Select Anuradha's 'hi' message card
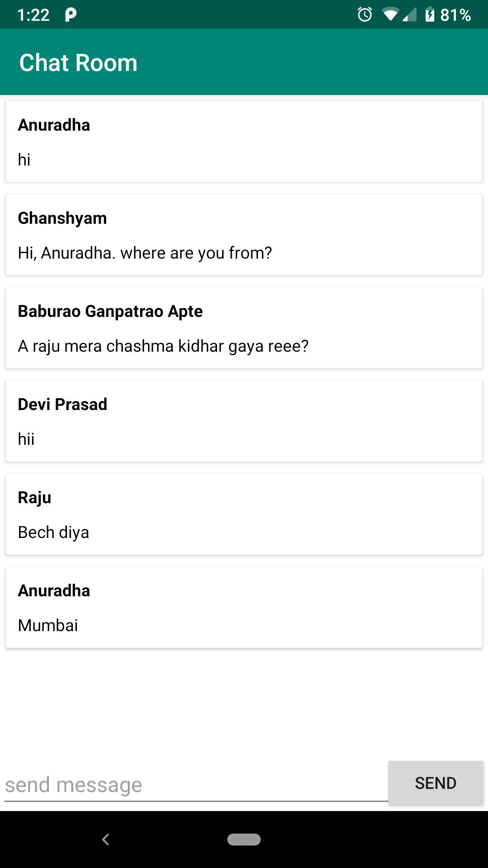 244,141
